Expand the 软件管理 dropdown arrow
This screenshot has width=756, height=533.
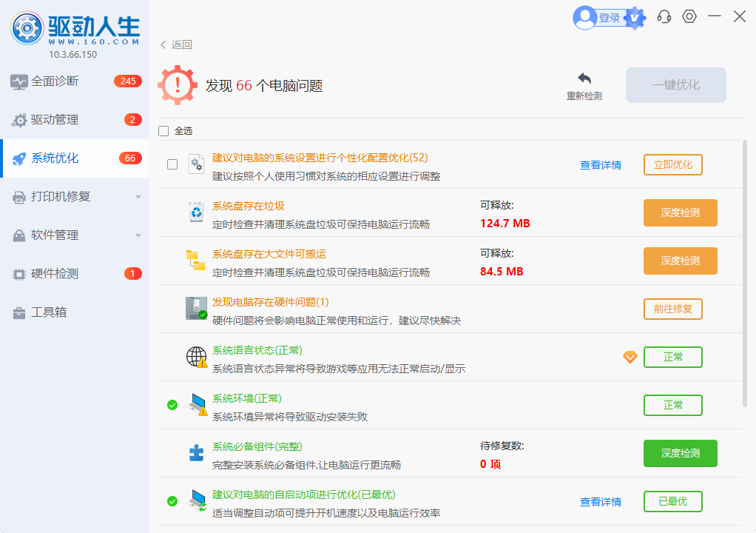coord(138,235)
